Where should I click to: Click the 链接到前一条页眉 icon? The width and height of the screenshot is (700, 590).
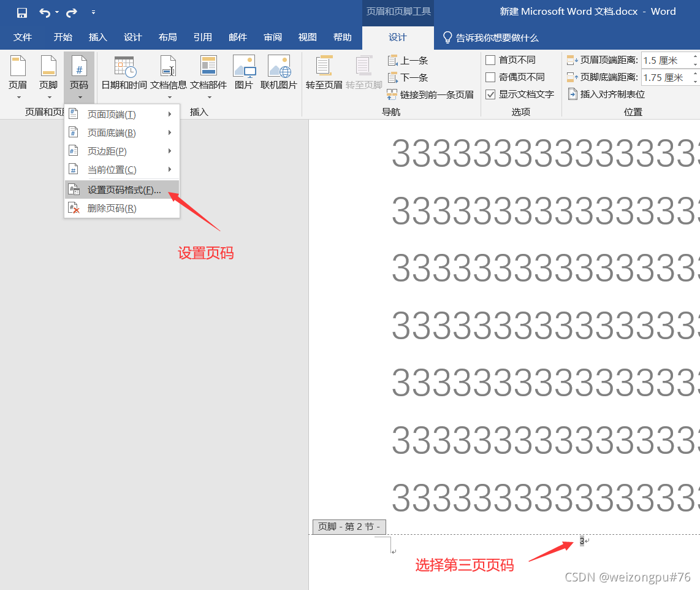[431, 96]
